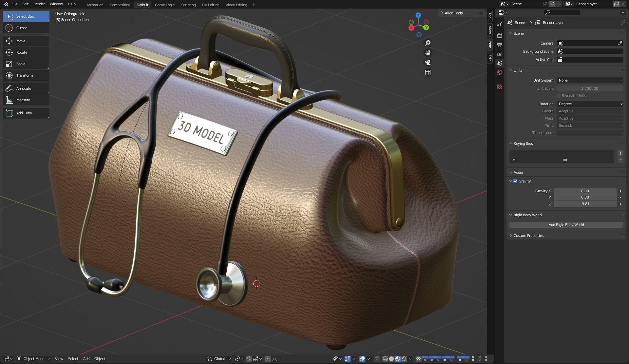Toggle snapping magnet in header
This screenshot has width=629, height=364.
tap(249, 359)
